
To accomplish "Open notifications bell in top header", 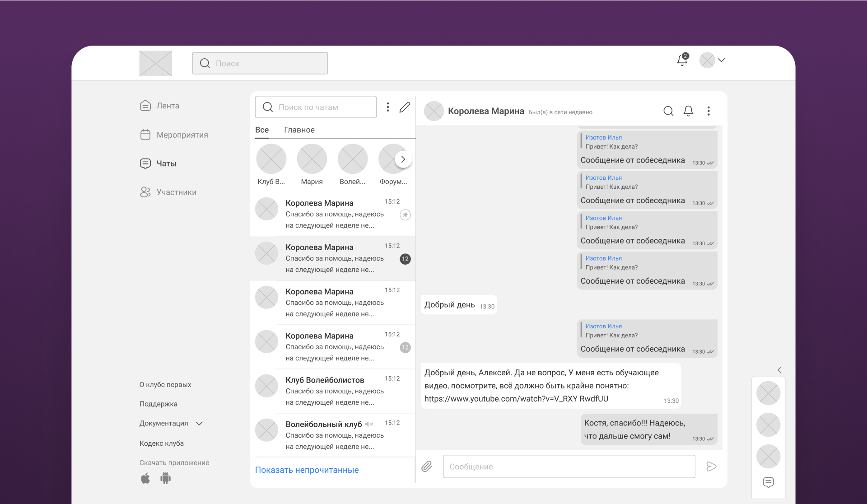I will pos(682,60).
